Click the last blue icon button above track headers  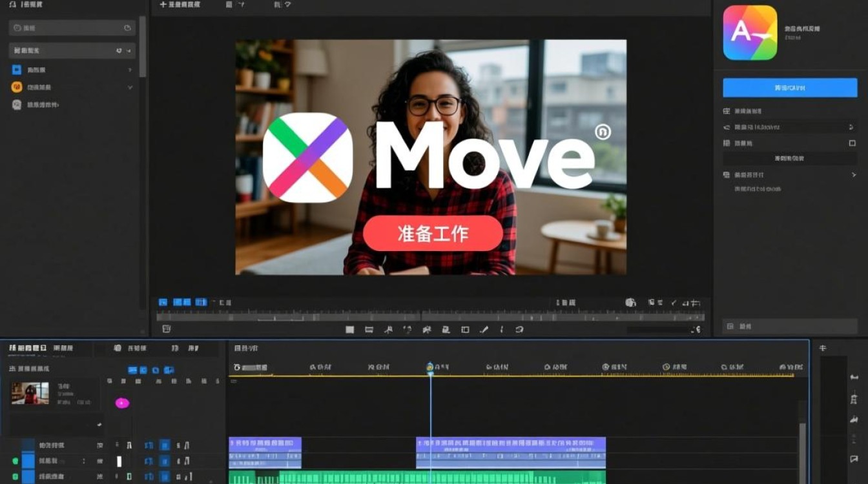point(169,370)
